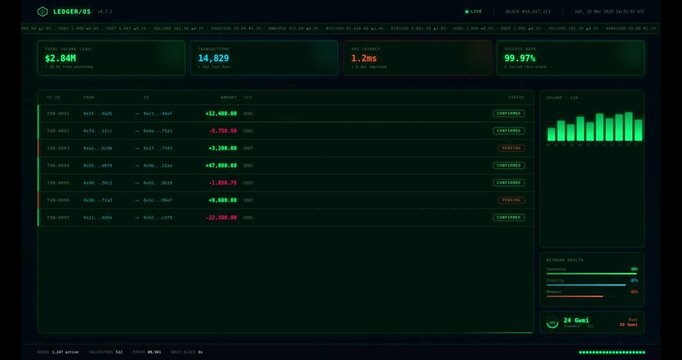The image size is (682, 360).
Task: Click the LEDGER/OS hexagon logo icon
Action: [42, 12]
